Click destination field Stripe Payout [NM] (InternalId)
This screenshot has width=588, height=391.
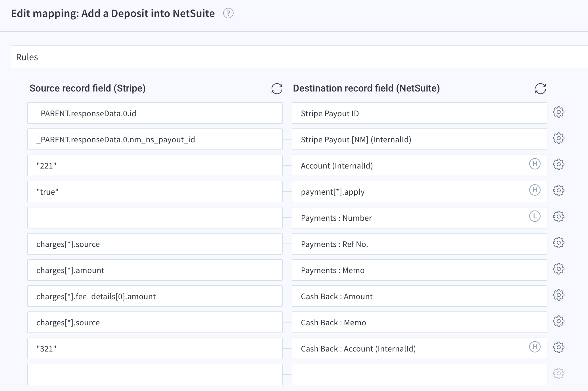point(419,139)
